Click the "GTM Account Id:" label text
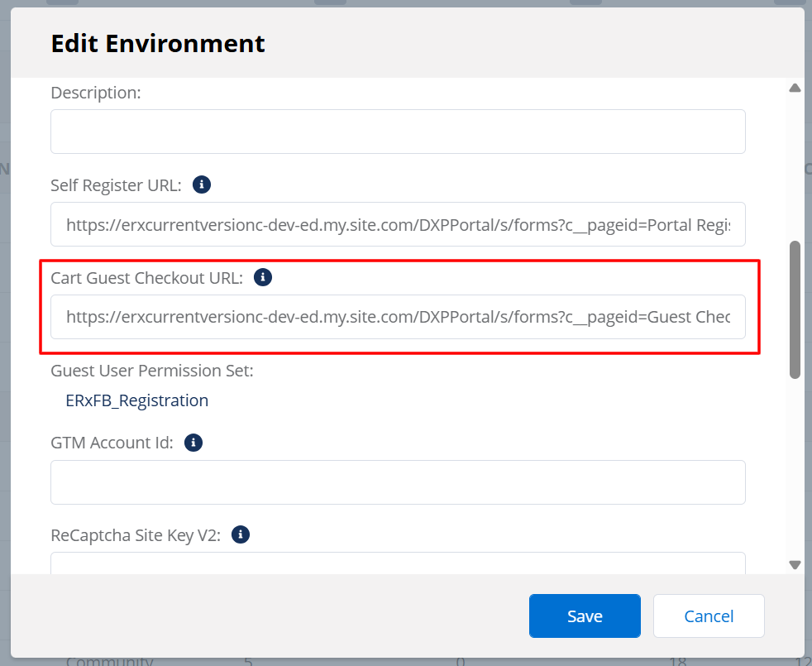 112,443
